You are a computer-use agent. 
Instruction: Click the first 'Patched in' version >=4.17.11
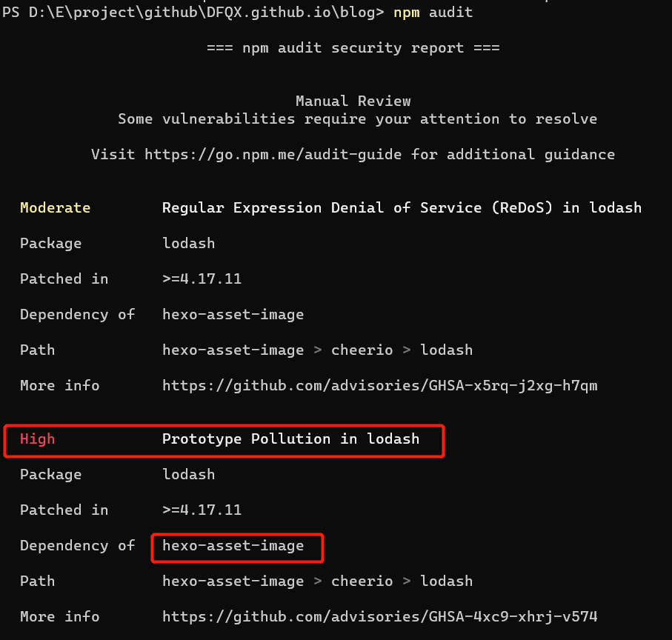[x=202, y=279]
